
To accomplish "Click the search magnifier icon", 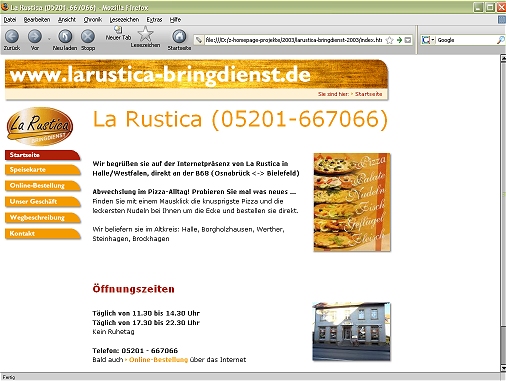I will [x=501, y=40].
